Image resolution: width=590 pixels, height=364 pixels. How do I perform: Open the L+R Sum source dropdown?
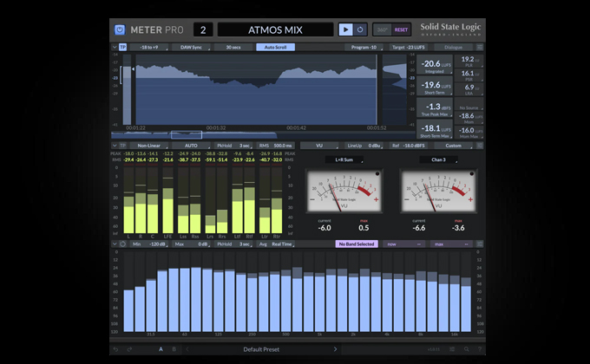[344, 159]
